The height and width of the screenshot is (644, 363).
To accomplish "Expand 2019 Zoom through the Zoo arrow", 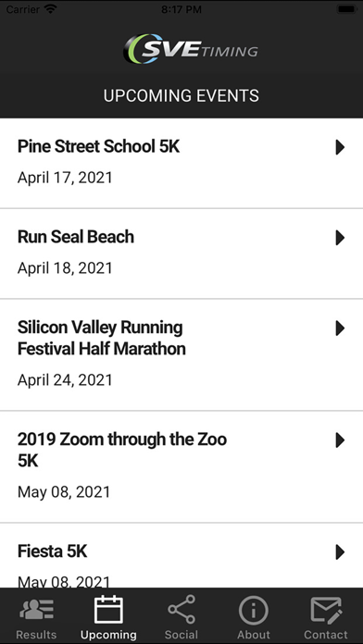I will coord(340,440).
